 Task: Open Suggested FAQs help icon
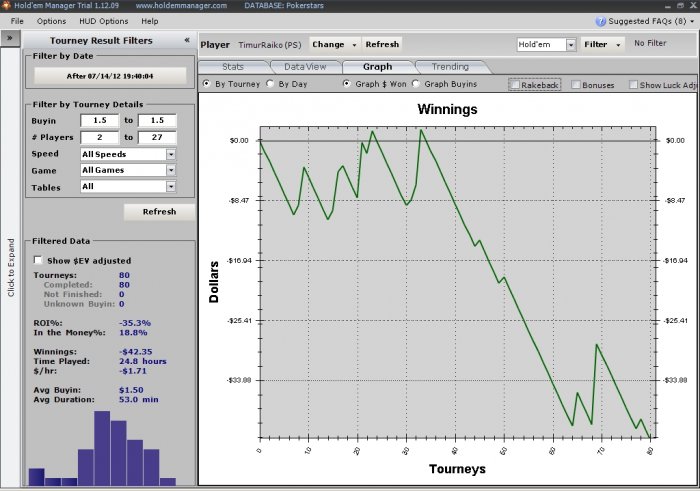[600, 21]
